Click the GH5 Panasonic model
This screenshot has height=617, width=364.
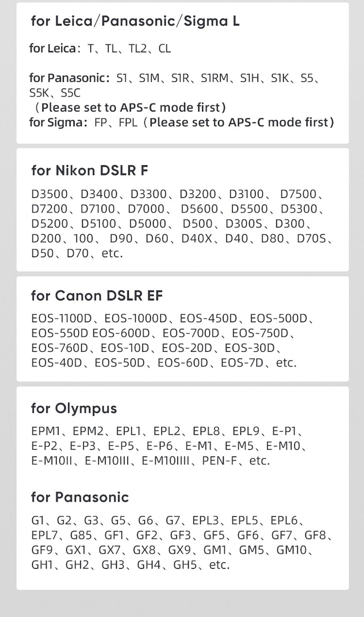[x=185, y=564]
